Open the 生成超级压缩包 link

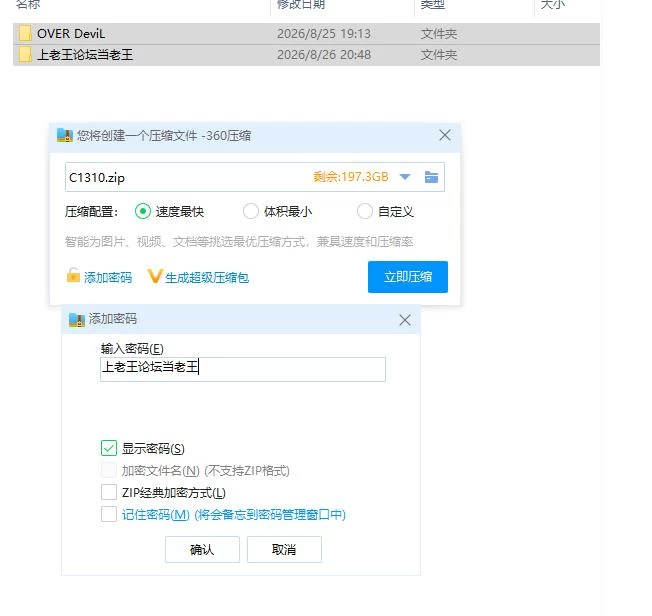pyautogui.click(x=207, y=277)
